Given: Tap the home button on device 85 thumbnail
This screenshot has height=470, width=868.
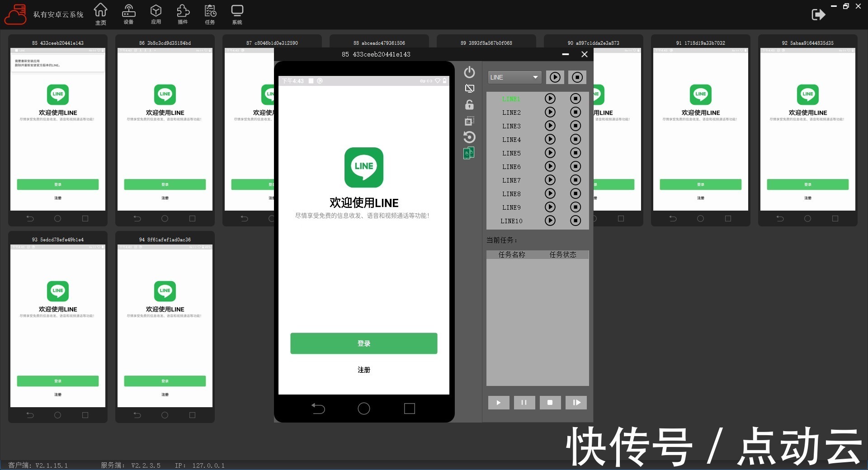Looking at the screenshot, I should (57, 218).
